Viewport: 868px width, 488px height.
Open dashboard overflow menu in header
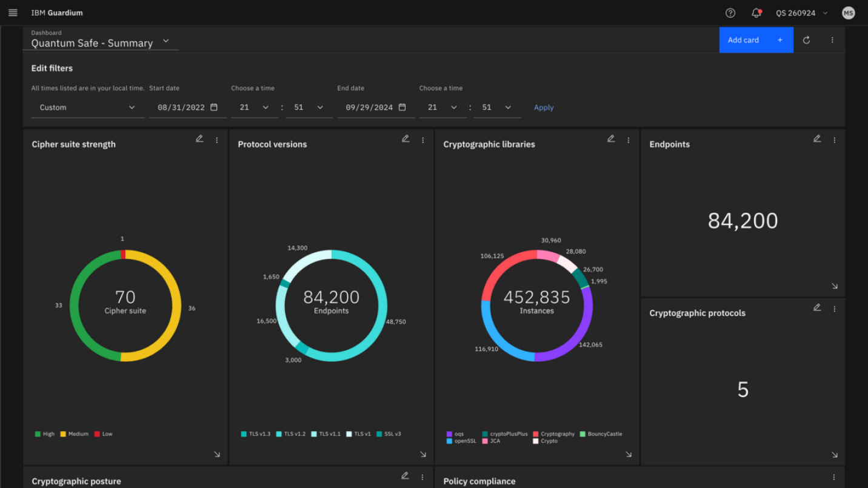(832, 40)
